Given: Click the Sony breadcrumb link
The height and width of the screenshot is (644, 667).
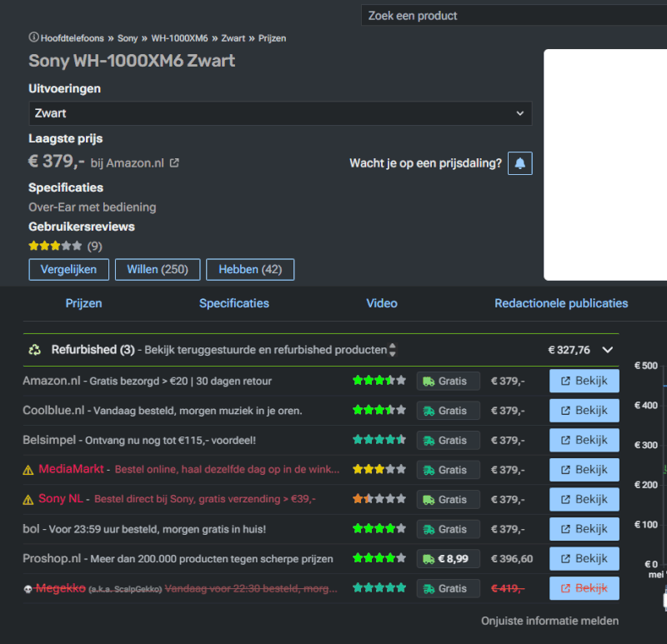Looking at the screenshot, I should pos(128,38).
